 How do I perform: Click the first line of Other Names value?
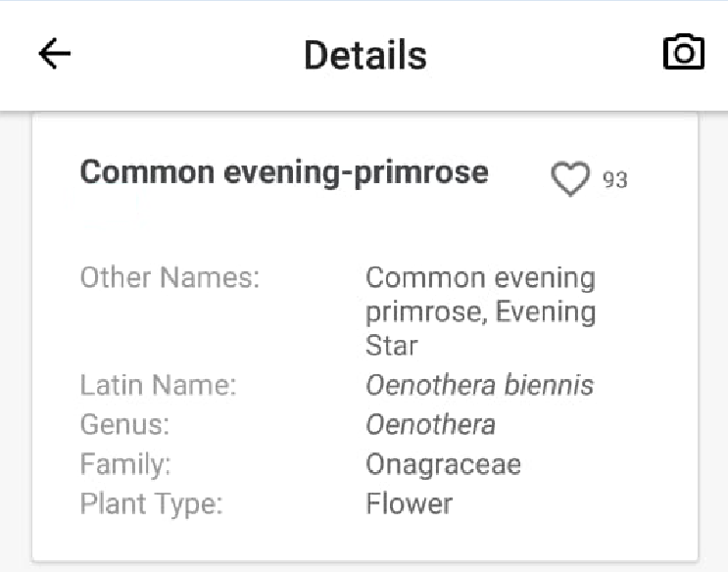[480, 278]
